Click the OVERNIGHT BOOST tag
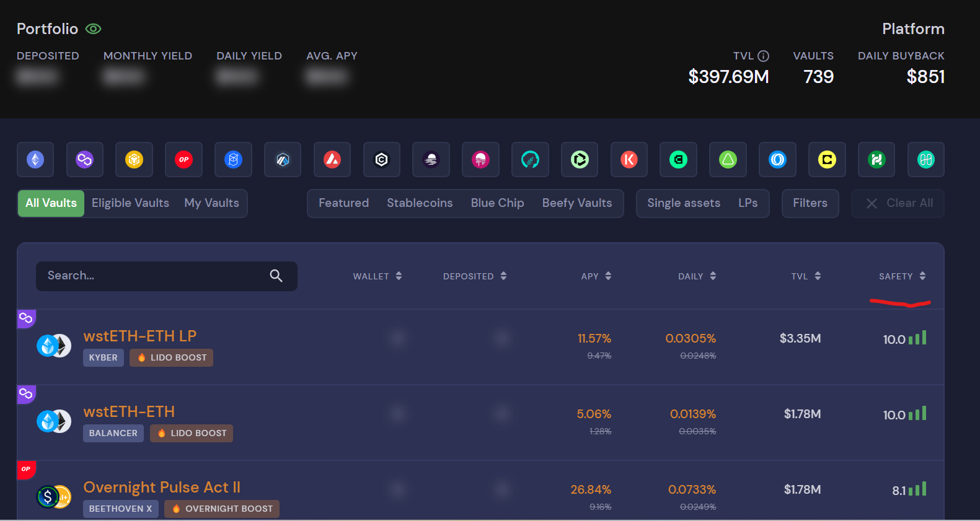Screen dimensions: 980x521 coord(222,509)
